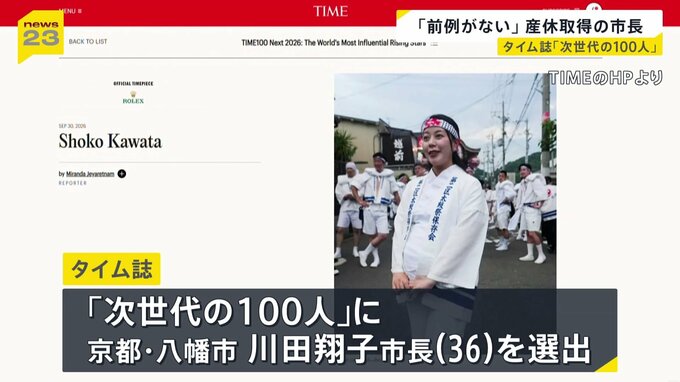Open author link Miranda Jeyaretnam
The image size is (680, 382).
[90, 174]
